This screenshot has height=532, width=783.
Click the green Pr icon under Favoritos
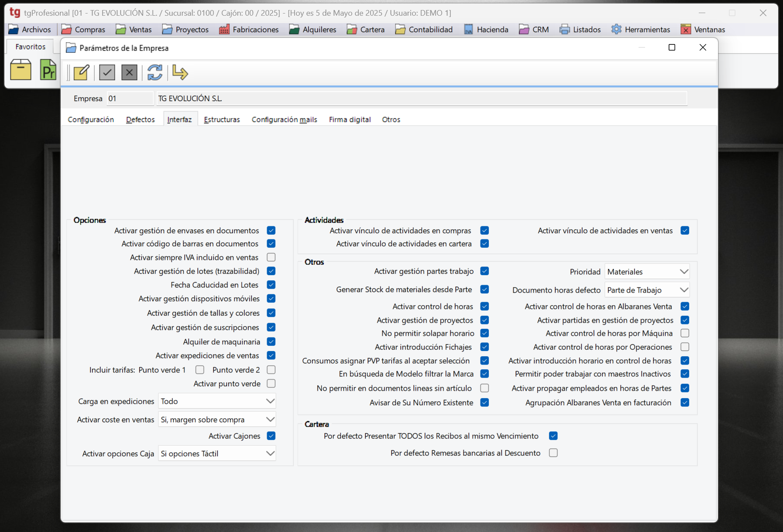[x=48, y=70]
